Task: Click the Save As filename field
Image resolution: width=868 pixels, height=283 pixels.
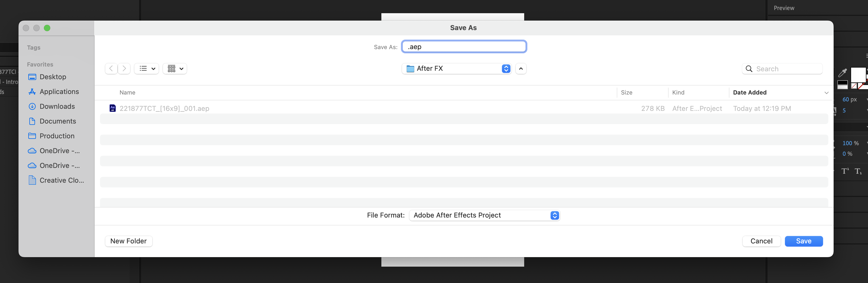Action: (x=464, y=46)
